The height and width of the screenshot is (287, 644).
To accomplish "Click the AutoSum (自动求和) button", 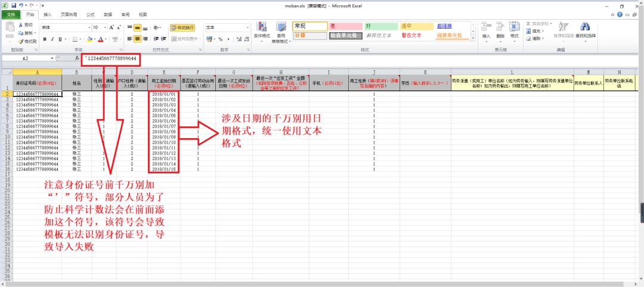I will (x=538, y=23).
